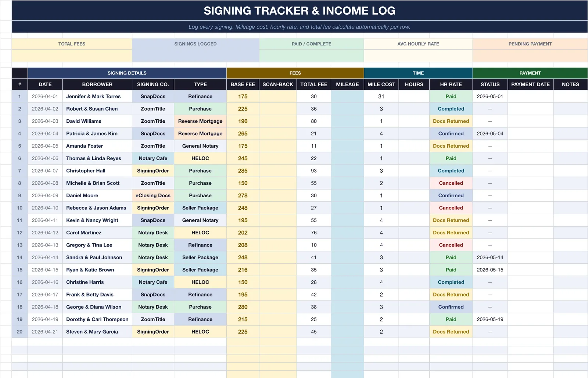
Task: Click borrower cell Robert & Susan Chen
Action: (97, 109)
